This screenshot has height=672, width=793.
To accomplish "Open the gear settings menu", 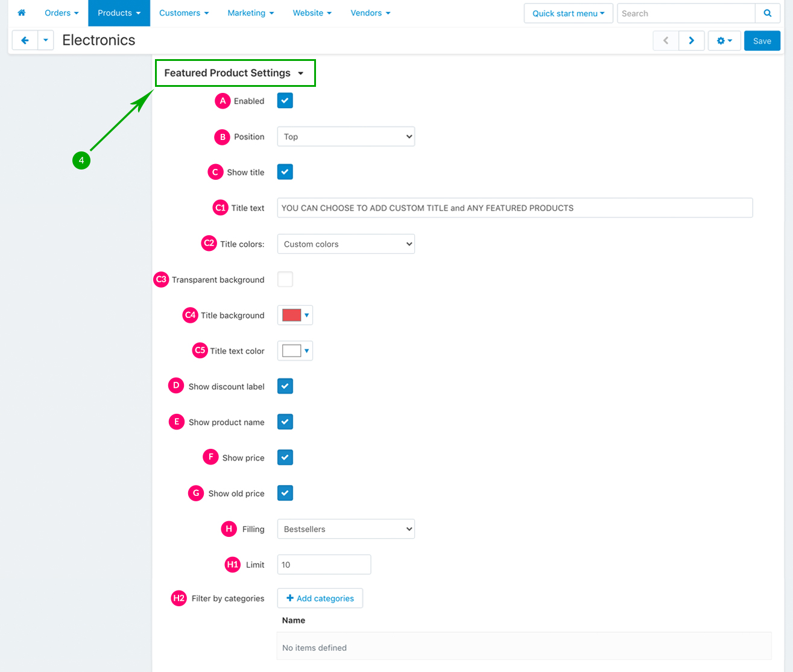I will tap(724, 40).
